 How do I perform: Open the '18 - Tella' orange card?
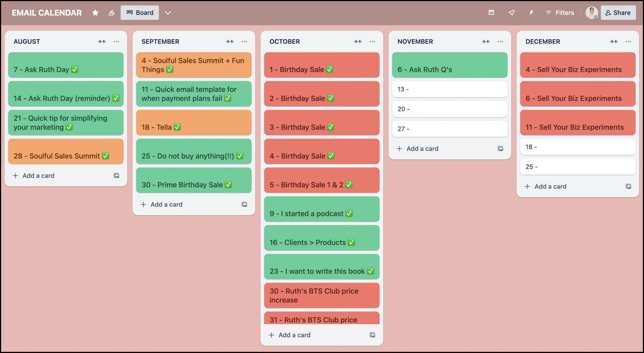pos(194,123)
